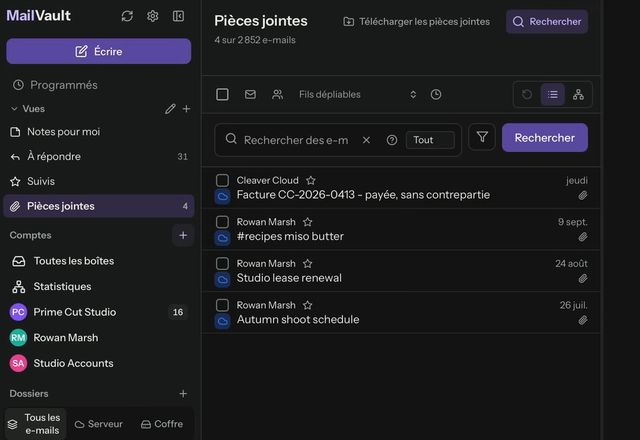Image resolution: width=640 pixels, height=440 pixels.
Task: Click cloud icon on Autumn shoot schedule row
Action: [x=222, y=322]
